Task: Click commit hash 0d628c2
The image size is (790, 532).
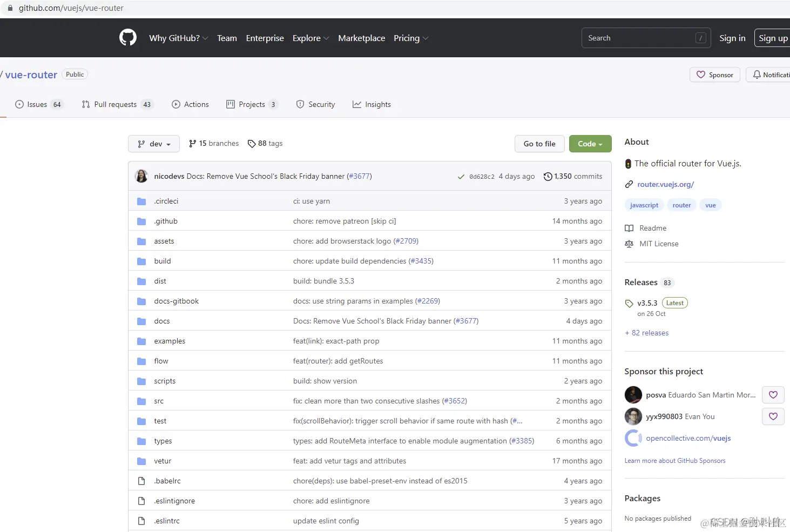Action: coord(482,177)
